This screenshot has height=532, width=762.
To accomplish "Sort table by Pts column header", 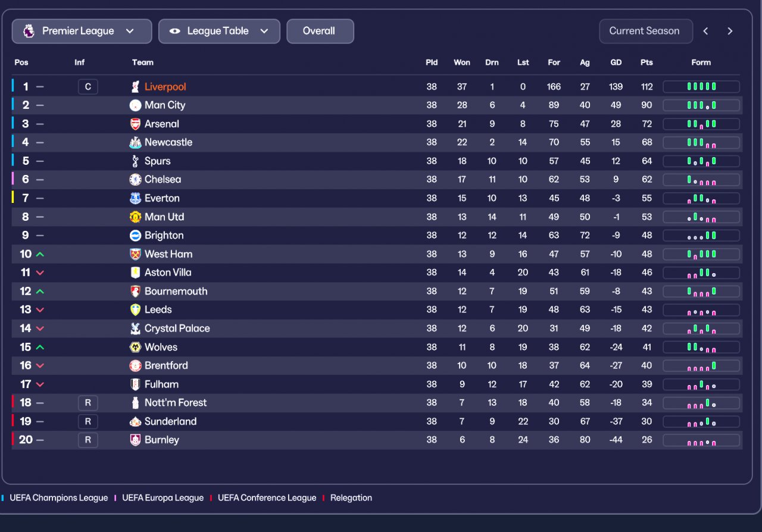I will tap(647, 62).
